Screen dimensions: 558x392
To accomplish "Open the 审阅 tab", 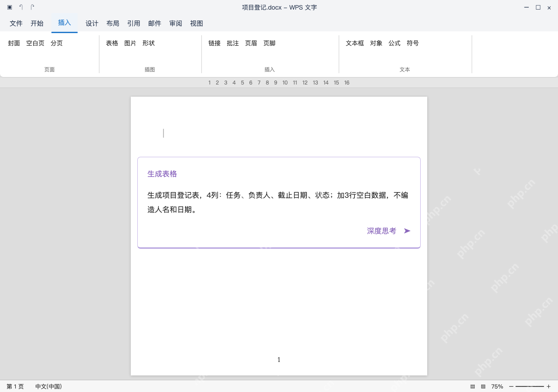I will (x=176, y=24).
